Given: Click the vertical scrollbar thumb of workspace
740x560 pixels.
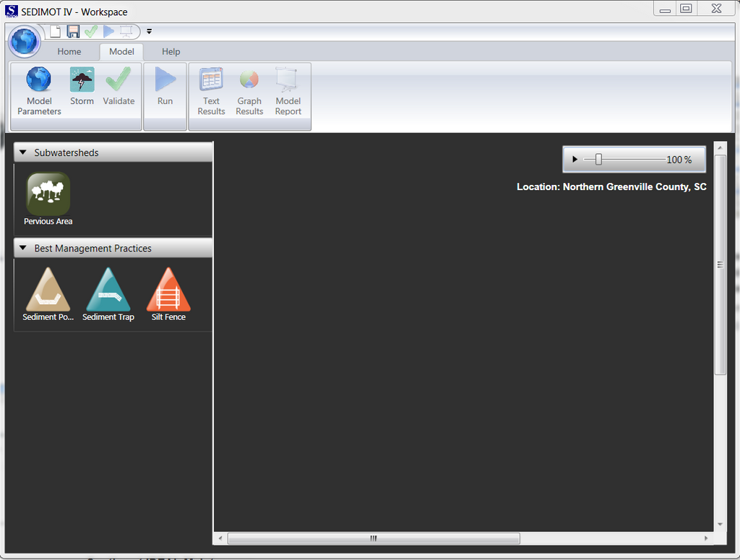Looking at the screenshot, I should (720, 264).
